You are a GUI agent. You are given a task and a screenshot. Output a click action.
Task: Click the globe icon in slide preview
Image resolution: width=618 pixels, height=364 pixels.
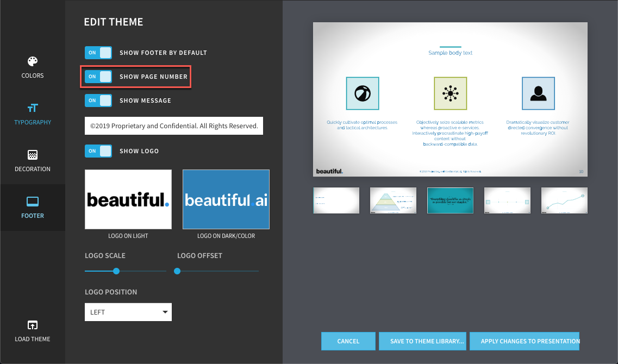click(x=363, y=93)
